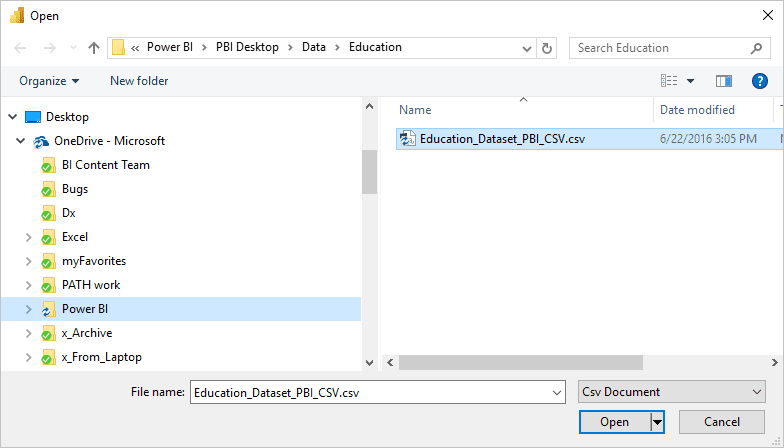784x448 pixels.
Task: Collapse the Desktop tree node
Action: tap(12, 117)
